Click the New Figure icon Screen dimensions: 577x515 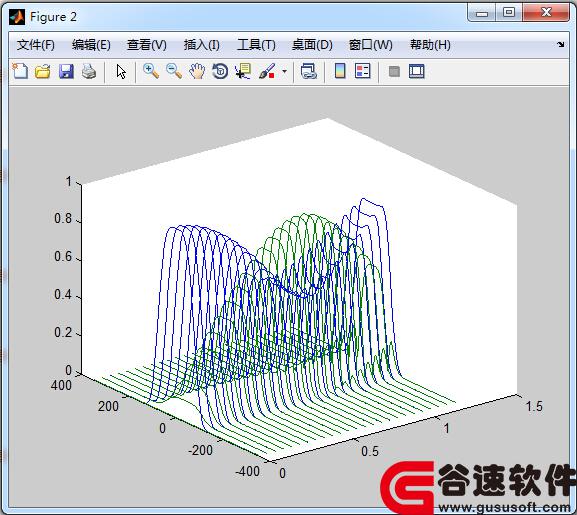(20, 71)
